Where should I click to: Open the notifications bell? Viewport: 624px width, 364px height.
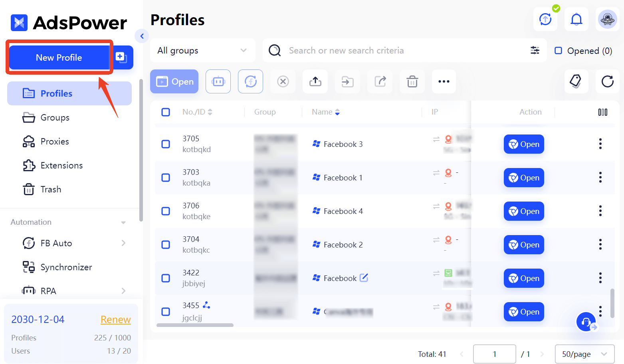point(576,19)
